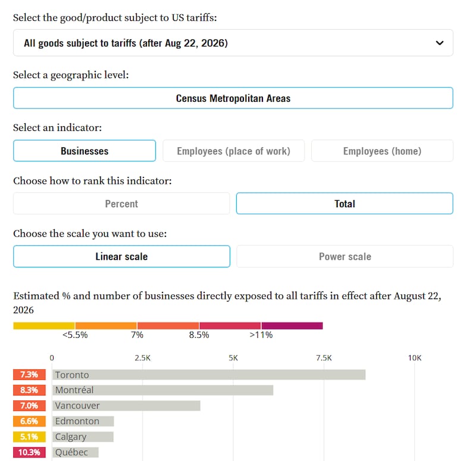The height and width of the screenshot is (461, 476).
Task: Select the Linear scale option
Action: 121,257
